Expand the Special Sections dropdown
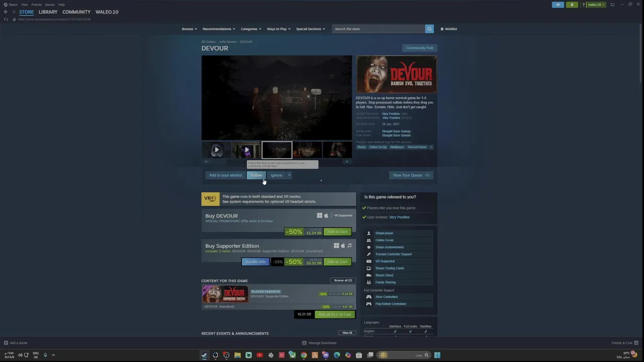 coord(310,29)
